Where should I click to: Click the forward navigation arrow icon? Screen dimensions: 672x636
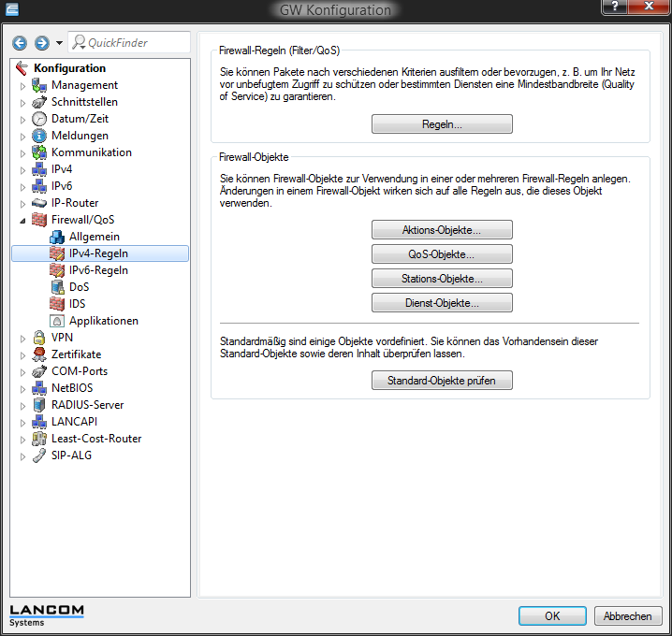[41, 43]
